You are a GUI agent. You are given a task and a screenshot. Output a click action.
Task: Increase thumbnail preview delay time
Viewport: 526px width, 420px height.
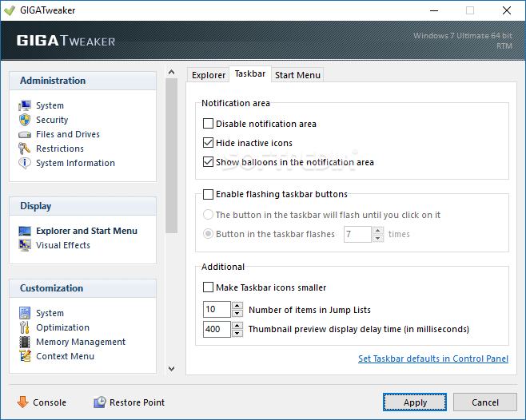237,325
